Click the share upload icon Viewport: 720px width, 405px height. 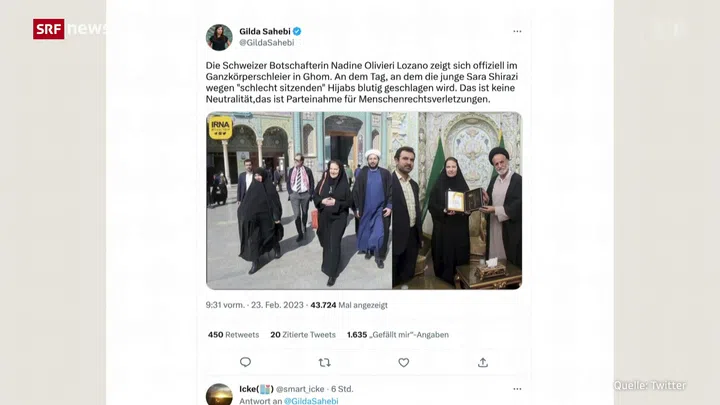coord(483,362)
